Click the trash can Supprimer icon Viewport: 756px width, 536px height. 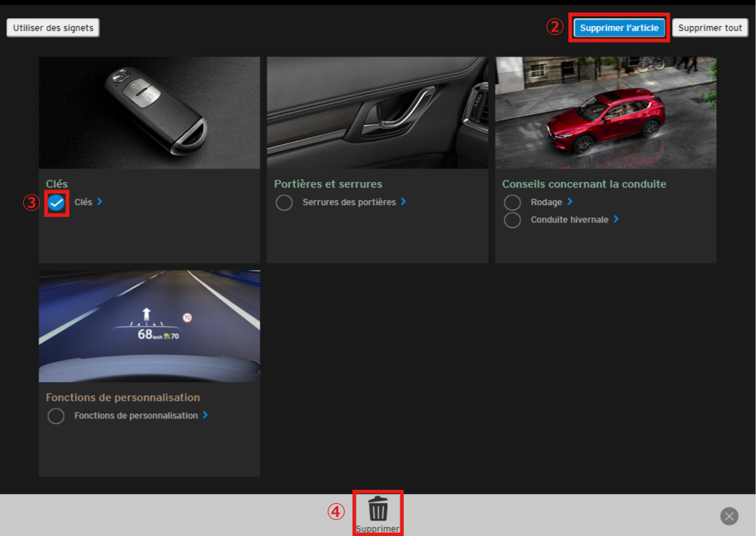tap(378, 509)
